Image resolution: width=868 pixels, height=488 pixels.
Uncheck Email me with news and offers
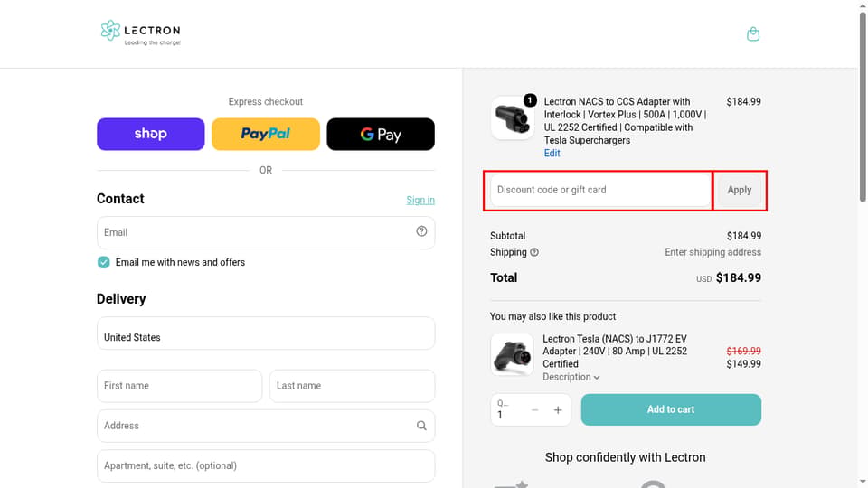tap(103, 262)
